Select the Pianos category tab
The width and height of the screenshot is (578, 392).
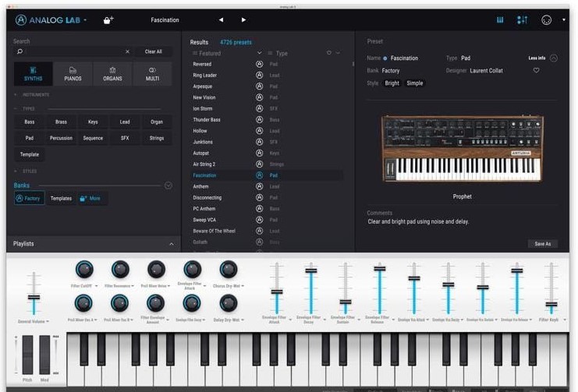73,74
